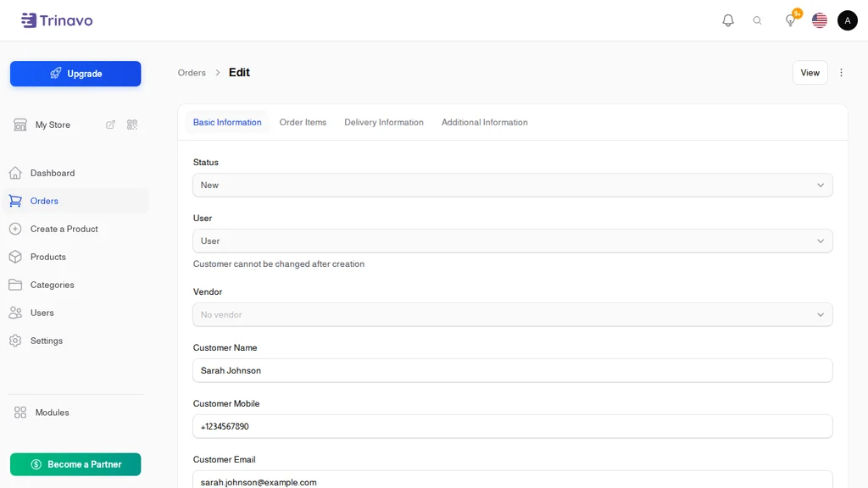Viewport: 868px width, 488px height.
Task: Click the search magnifier icon
Action: (x=757, y=20)
